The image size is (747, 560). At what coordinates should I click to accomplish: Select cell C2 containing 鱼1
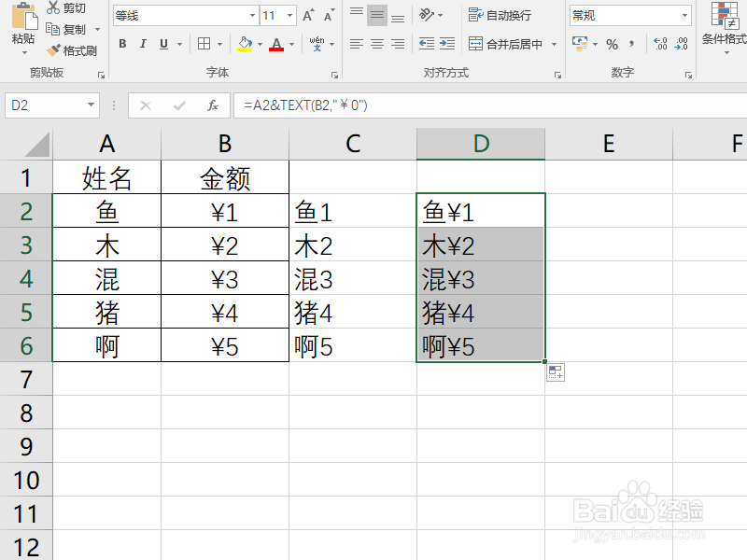[x=353, y=211]
